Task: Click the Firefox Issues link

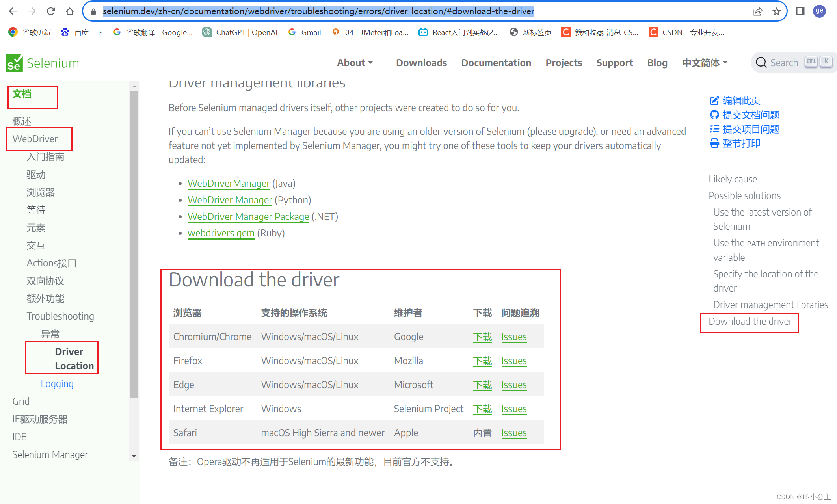Action: click(x=513, y=361)
